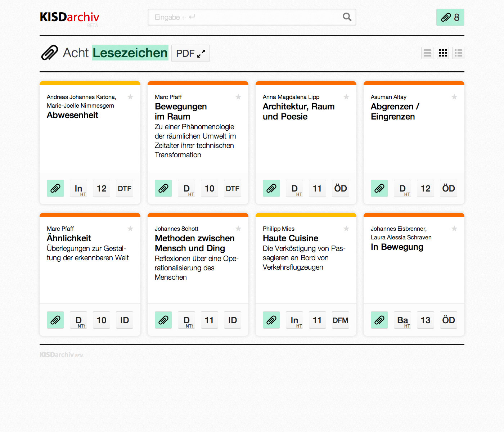Open the Architektur, Raum und Poesie title
This screenshot has width=504, height=432.
[298, 112]
